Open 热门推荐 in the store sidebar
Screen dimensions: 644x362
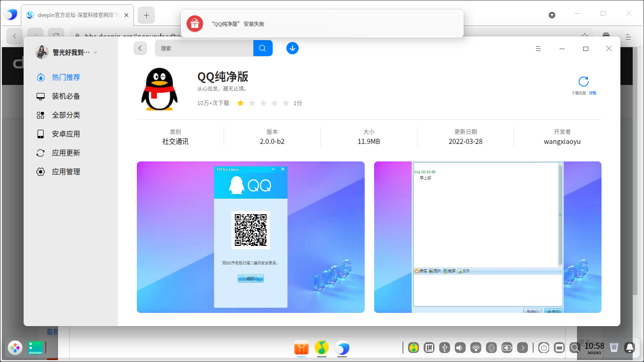[x=66, y=77]
